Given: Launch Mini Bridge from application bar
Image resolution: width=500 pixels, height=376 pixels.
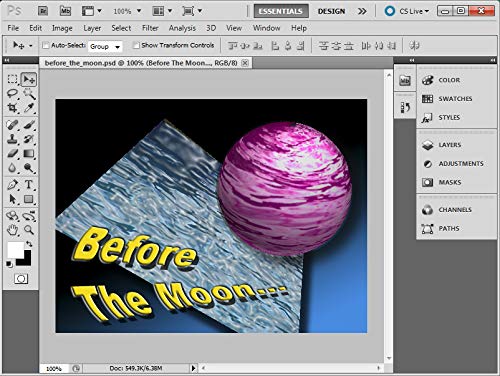Looking at the screenshot, I should tap(65, 11).
